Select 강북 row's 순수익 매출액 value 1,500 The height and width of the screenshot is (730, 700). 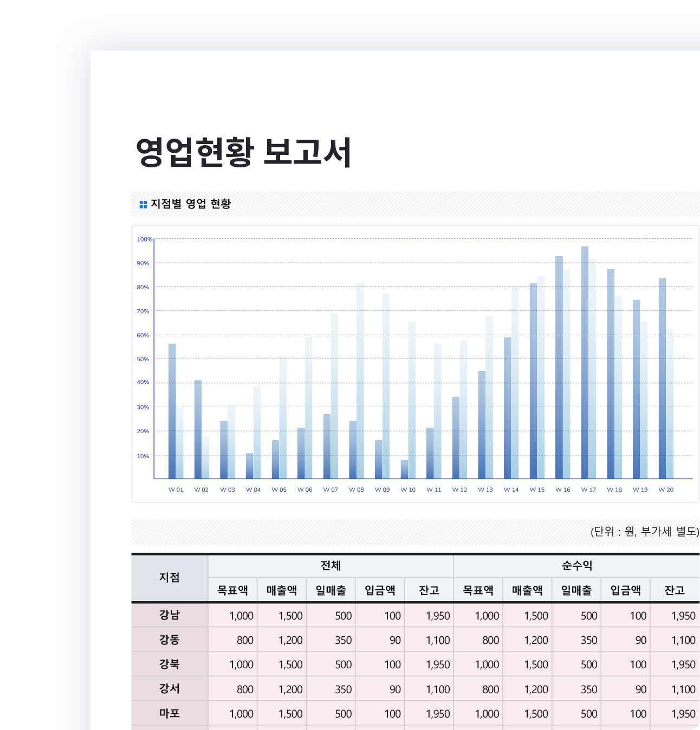pyautogui.click(x=536, y=664)
